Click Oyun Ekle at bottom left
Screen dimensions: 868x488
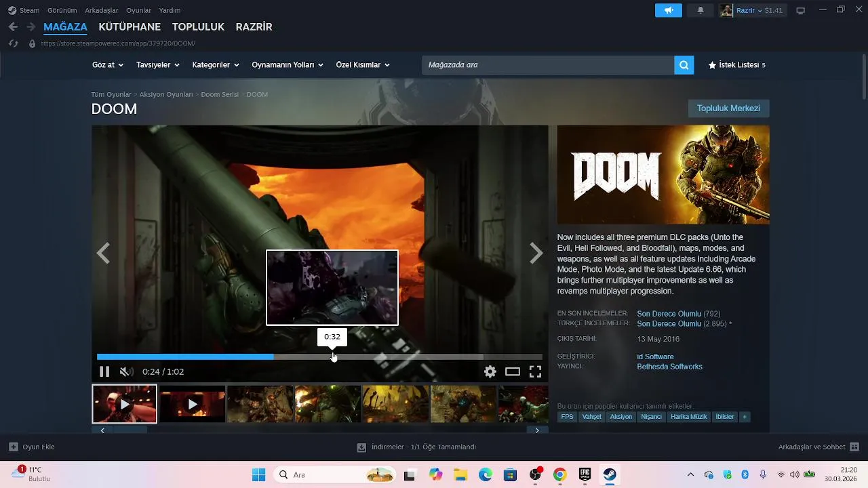[32, 447]
